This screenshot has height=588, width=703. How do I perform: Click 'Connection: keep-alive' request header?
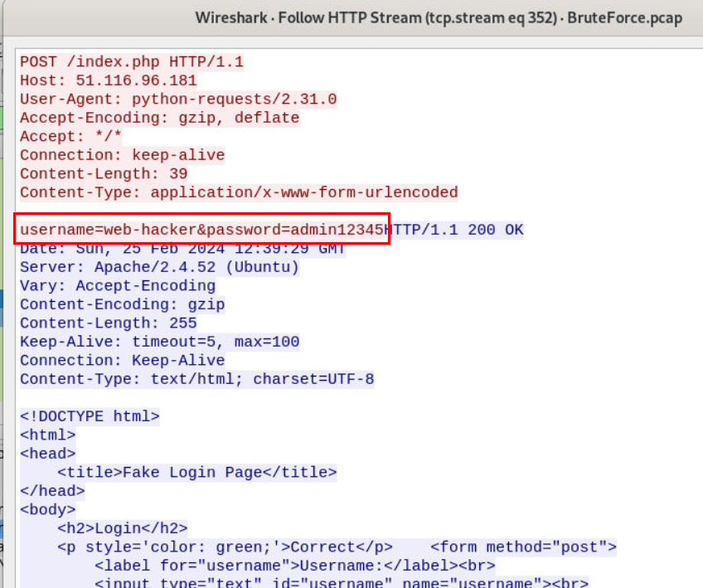click(123, 155)
